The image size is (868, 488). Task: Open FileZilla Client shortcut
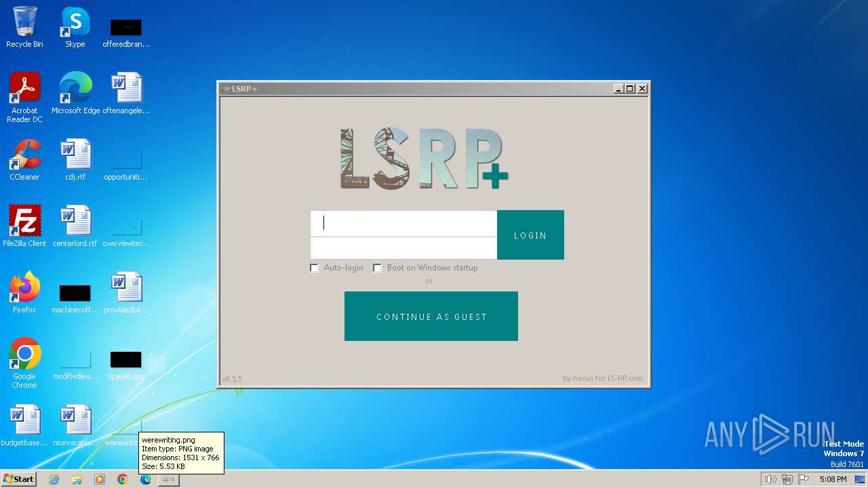tap(24, 226)
